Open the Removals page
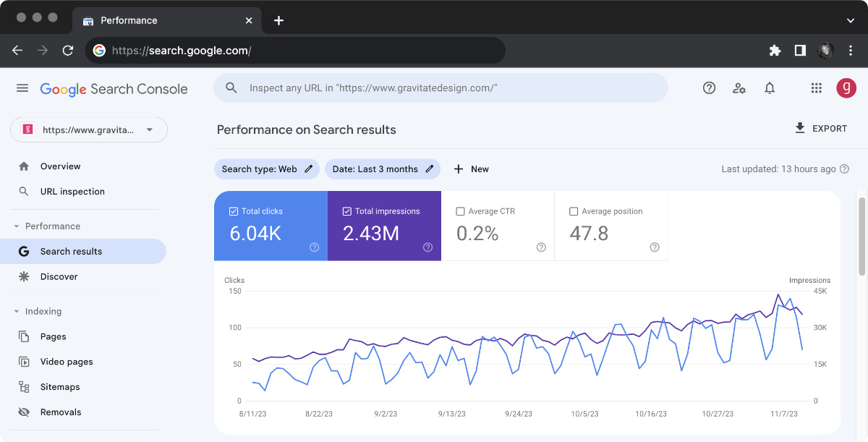The width and height of the screenshot is (868, 442). 61,412
